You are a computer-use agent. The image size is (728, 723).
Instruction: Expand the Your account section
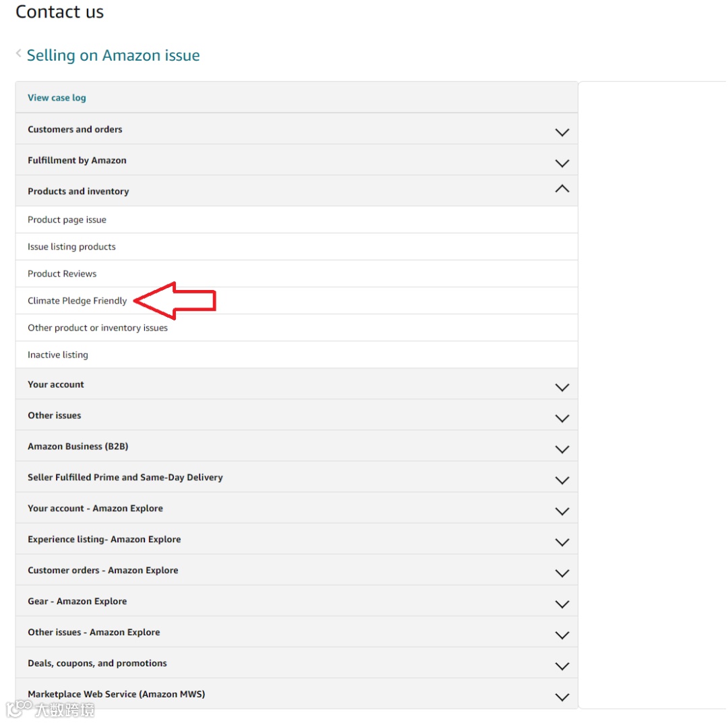(x=56, y=384)
